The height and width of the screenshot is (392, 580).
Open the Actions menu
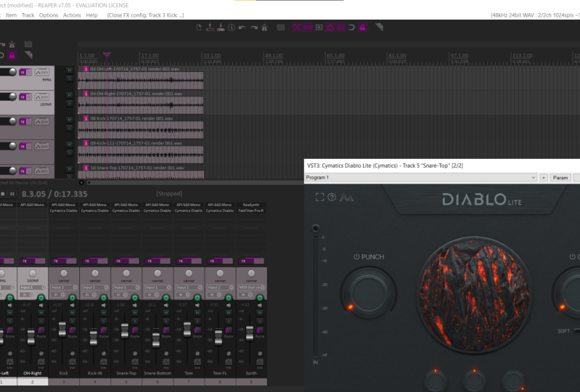pos(72,15)
